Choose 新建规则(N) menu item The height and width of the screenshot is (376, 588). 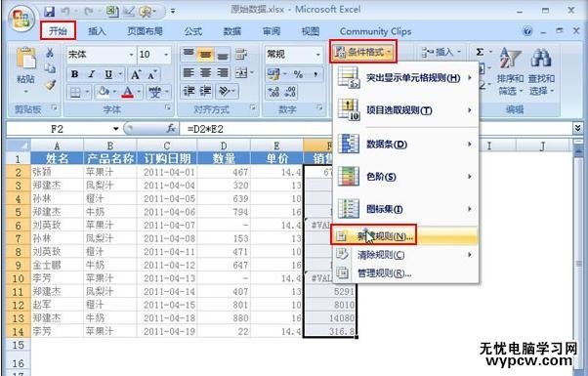405,236
